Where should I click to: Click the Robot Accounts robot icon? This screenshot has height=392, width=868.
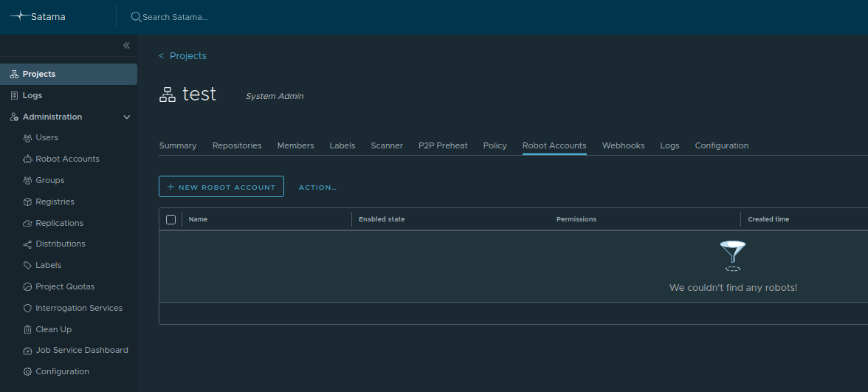tap(27, 159)
